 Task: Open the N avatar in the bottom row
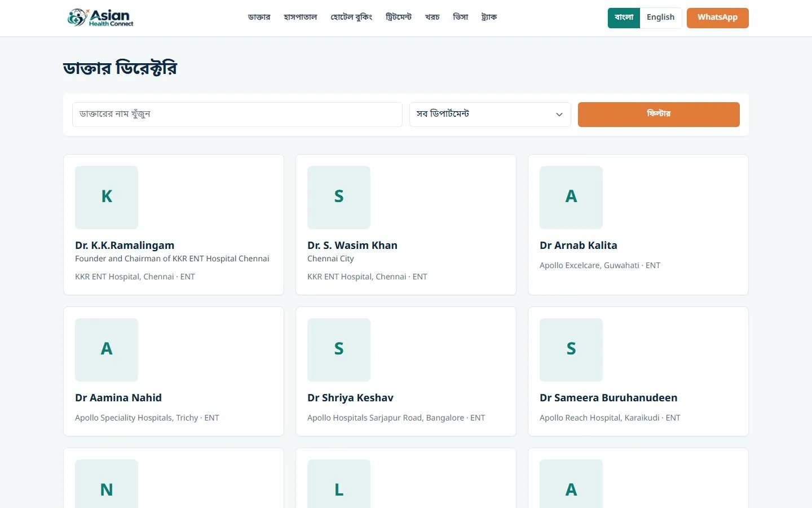(107, 484)
